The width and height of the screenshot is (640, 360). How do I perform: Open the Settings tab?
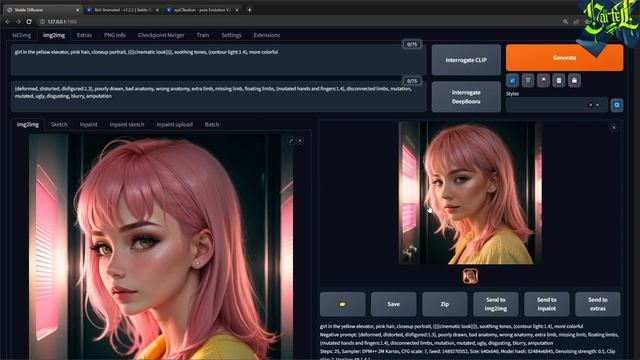pos(231,35)
